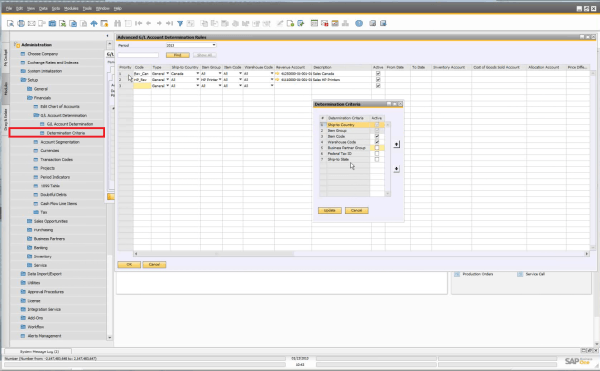Open Warehouse Code dropdown for Rev_Can row
600x371 pixels.
[x=272, y=73]
